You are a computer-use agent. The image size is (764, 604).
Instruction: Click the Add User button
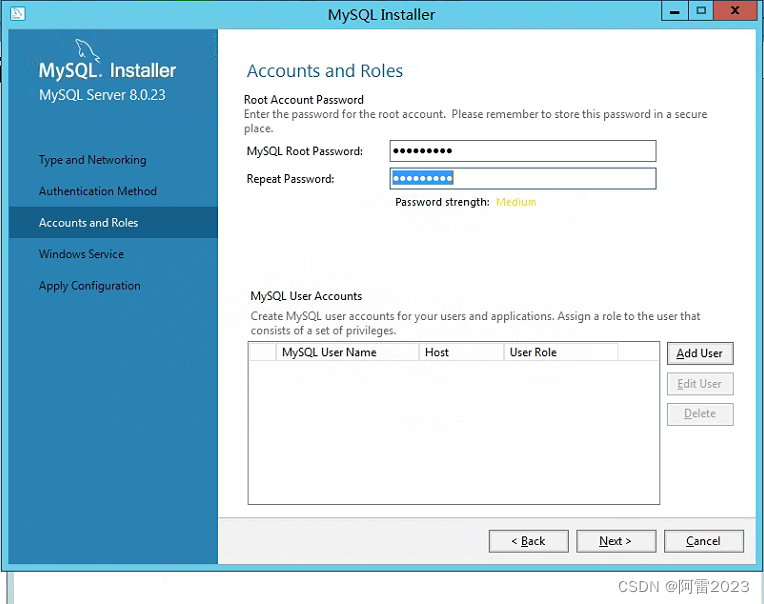point(700,353)
